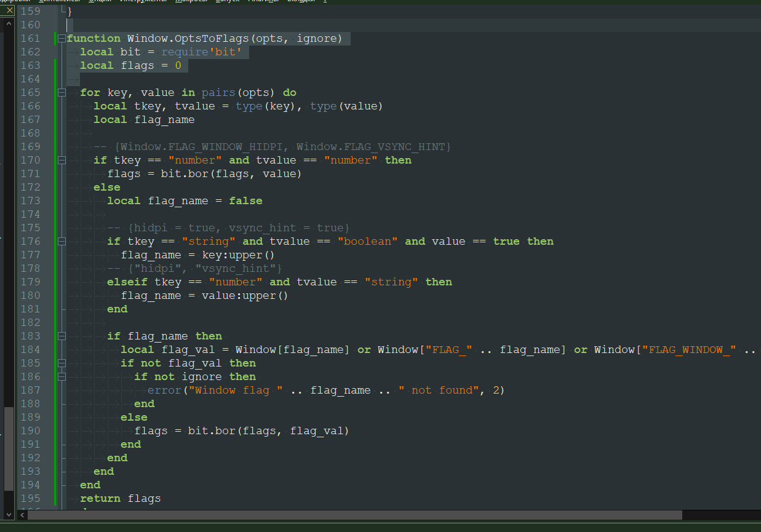Click 'flags = bit.bor(flags, flag_val)' on line 190
761x532 pixels.
242,431
